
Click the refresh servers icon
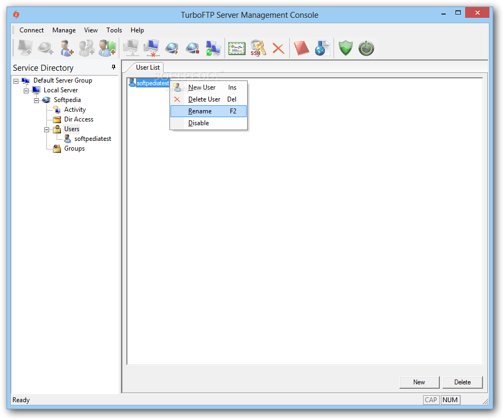(x=213, y=48)
